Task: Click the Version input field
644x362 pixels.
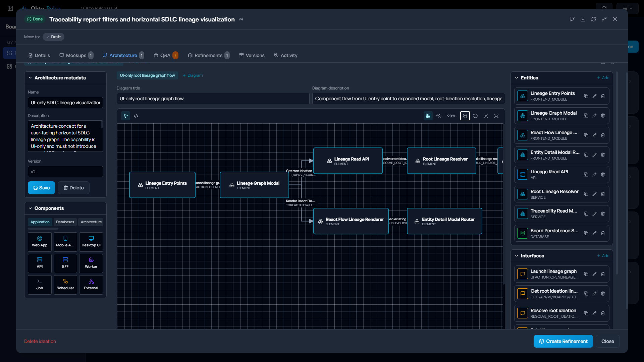Action: 65,172
